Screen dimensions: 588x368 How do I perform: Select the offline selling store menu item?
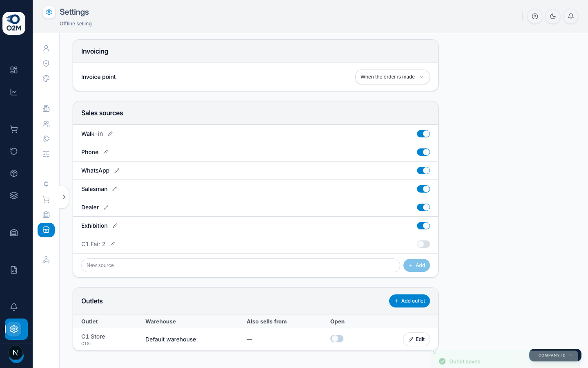point(46,230)
